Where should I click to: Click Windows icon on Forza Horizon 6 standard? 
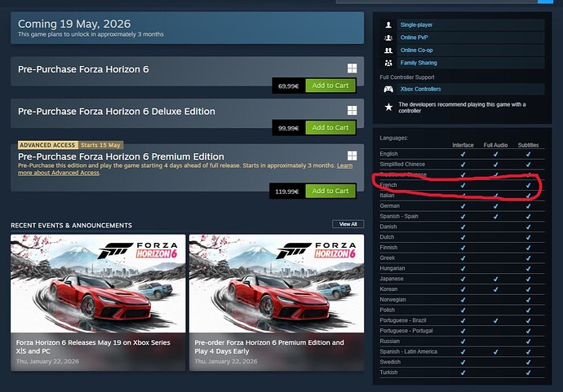(352, 68)
